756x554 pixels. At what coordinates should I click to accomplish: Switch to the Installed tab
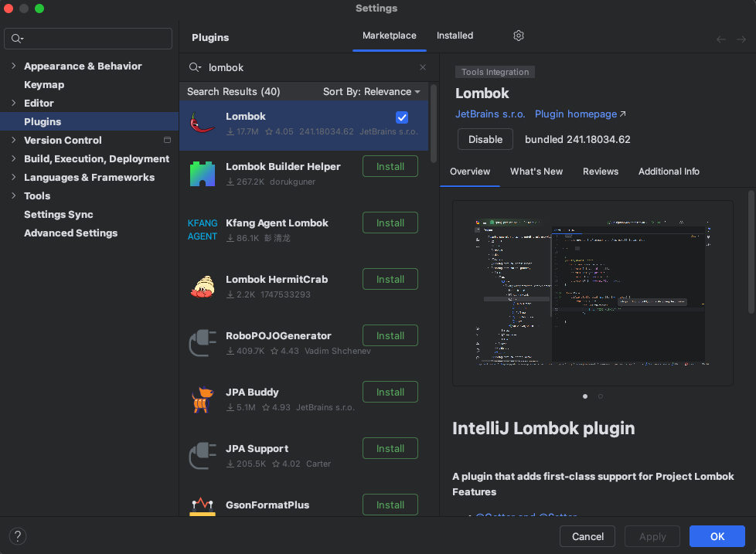coord(455,36)
